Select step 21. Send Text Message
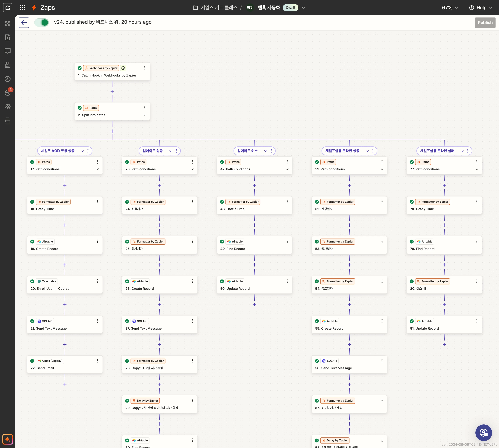 tap(65, 324)
